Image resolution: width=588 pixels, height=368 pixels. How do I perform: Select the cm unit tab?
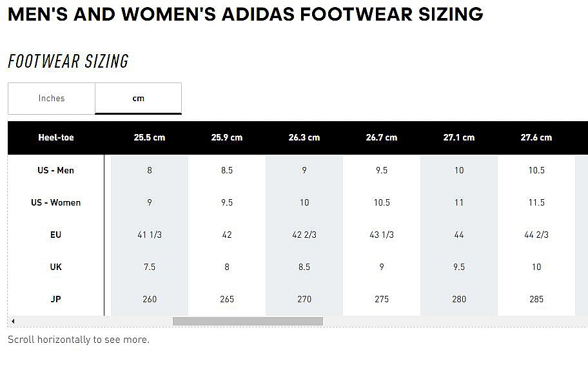pos(139,99)
